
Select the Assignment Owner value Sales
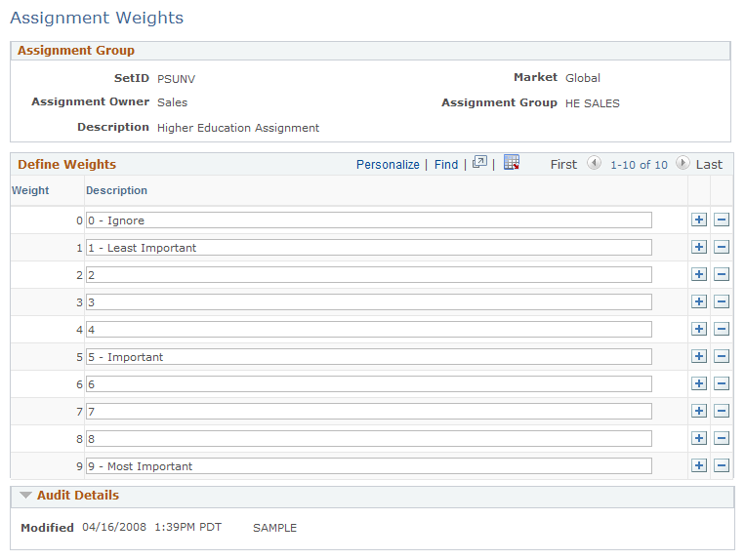pyautogui.click(x=172, y=102)
